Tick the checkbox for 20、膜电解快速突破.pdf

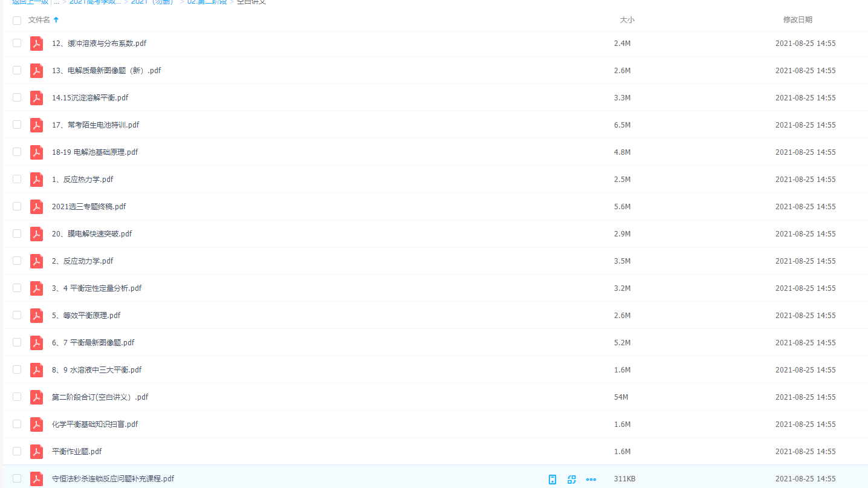tap(17, 233)
